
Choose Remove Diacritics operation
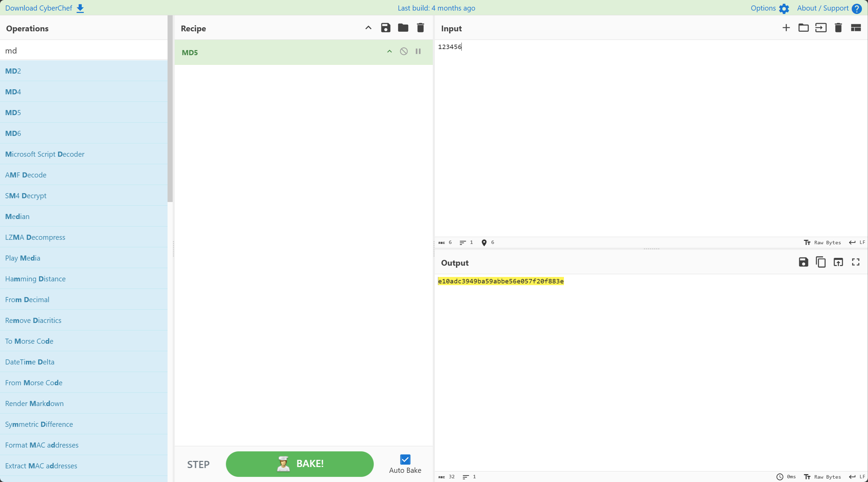(84, 320)
